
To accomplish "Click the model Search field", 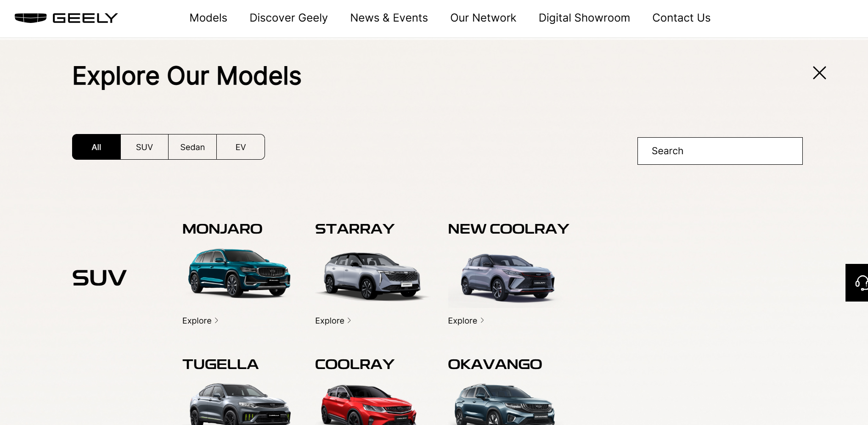I will [x=720, y=151].
